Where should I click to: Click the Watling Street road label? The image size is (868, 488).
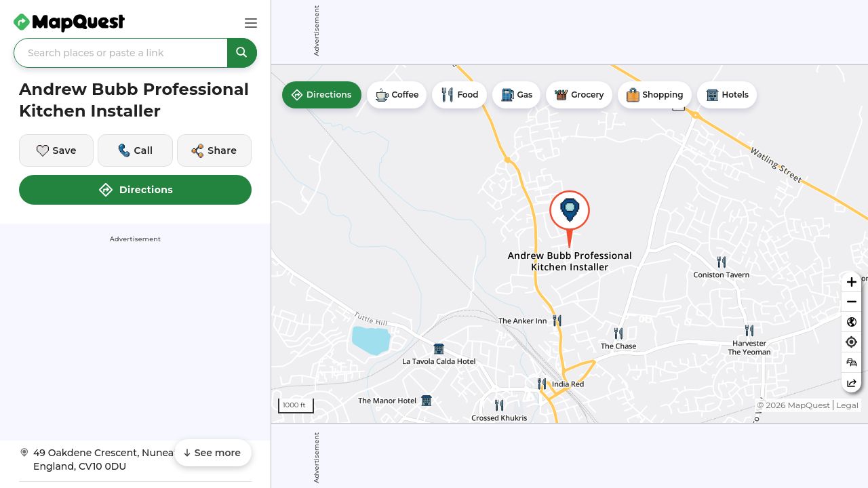click(776, 165)
